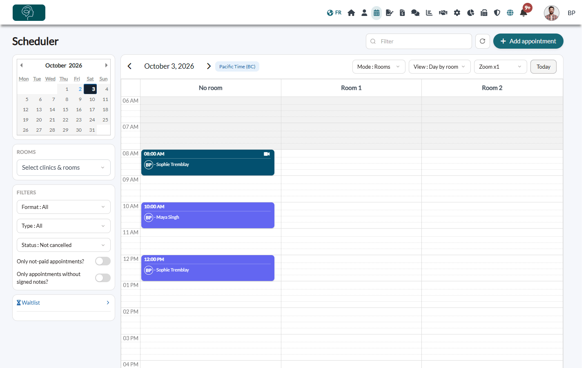This screenshot has height=368, width=588.
Task: Click the refresh icon beside Filter
Action: pyautogui.click(x=482, y=41)
